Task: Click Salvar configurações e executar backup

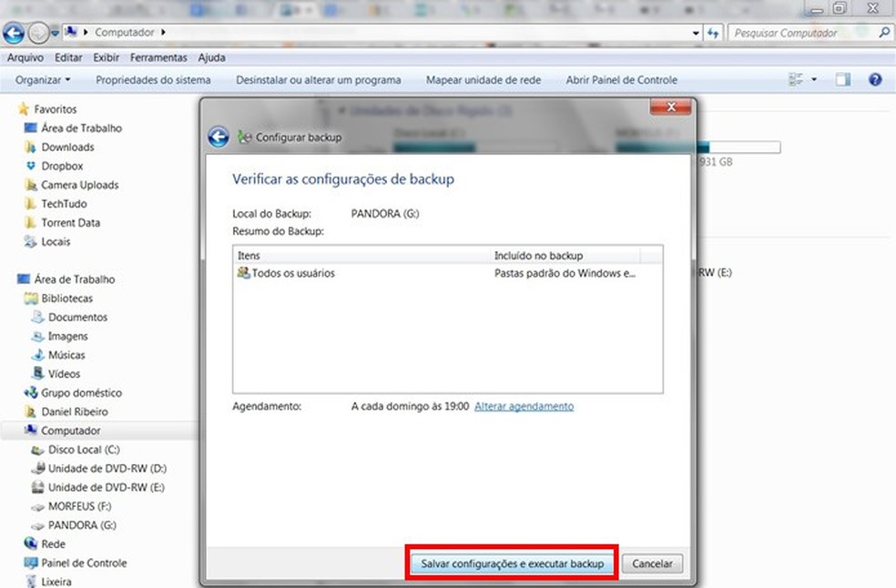Action: [x=511, y=563]
